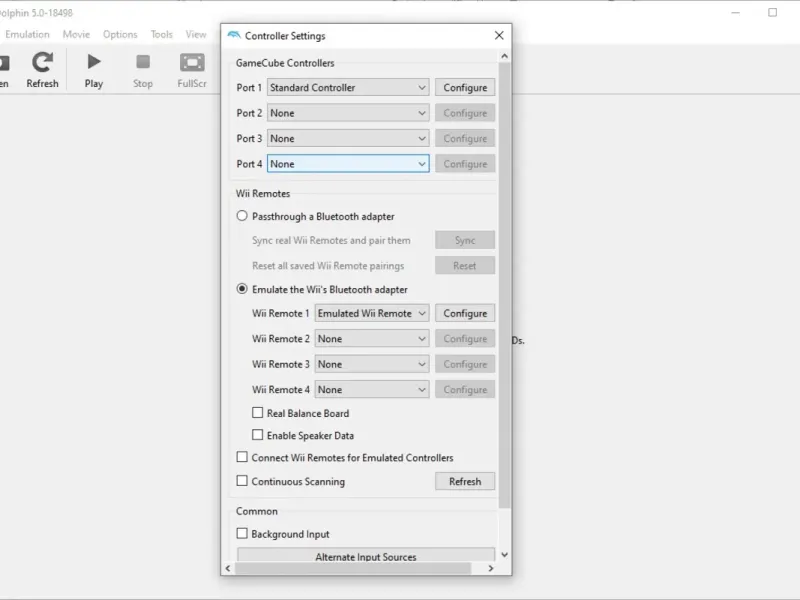Select Passthrough a Bluetooth adapter option
Screen dimensions: 800x600
click(242, 216)
